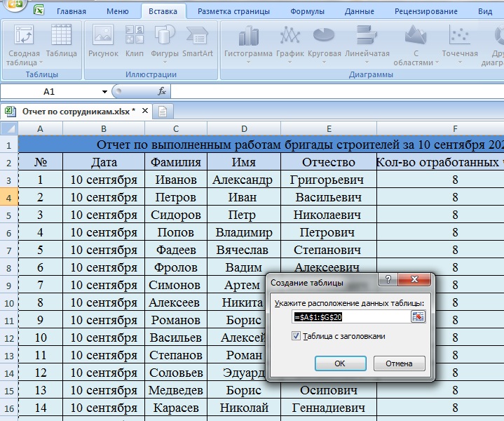Open the Гистограмма chart dropdown
The height and width of the screenshot is (421, 504).
point(247,41)
